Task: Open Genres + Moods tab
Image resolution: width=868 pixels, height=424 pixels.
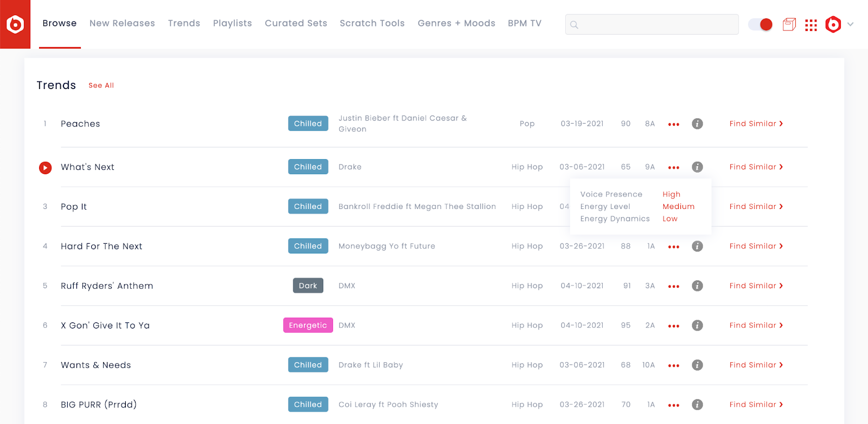Action: coord(456,23)
